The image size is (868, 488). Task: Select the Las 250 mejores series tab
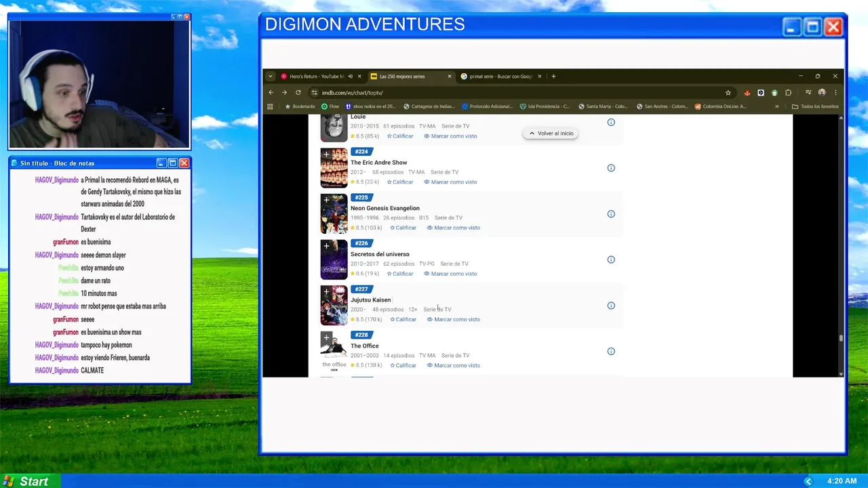pyautogui.click(x=410, y=77)
